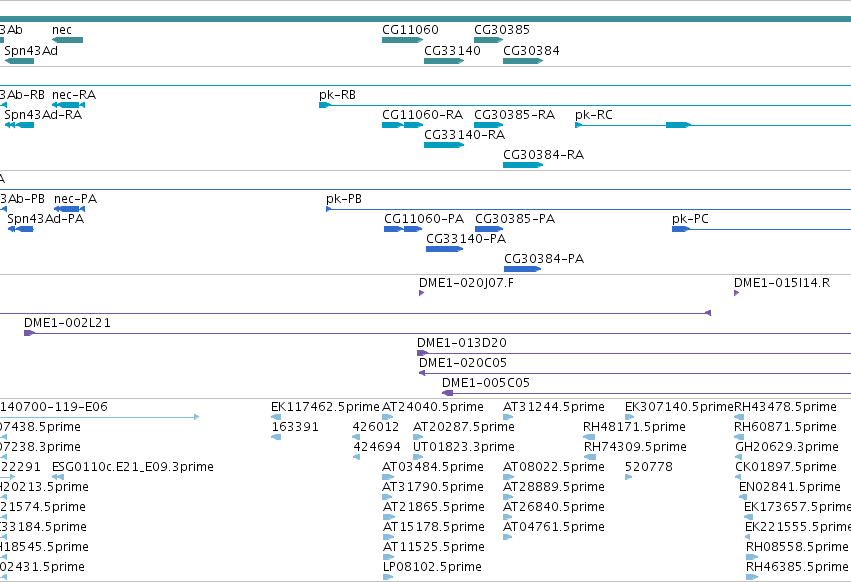Click the AT21865.5prime EST
This screenshot has height=582, width=851.
click(389, 517)
